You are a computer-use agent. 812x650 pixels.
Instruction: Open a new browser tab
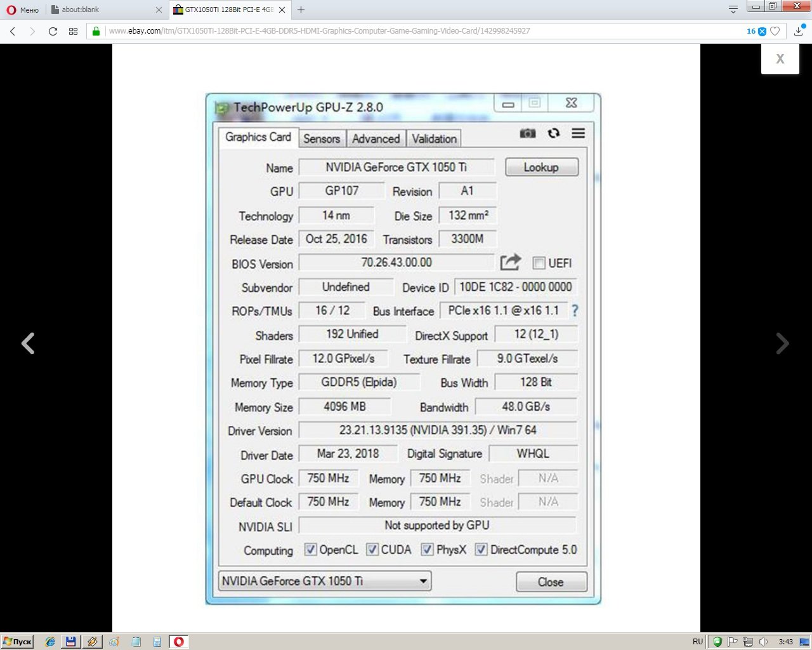[x=301, y=10]
